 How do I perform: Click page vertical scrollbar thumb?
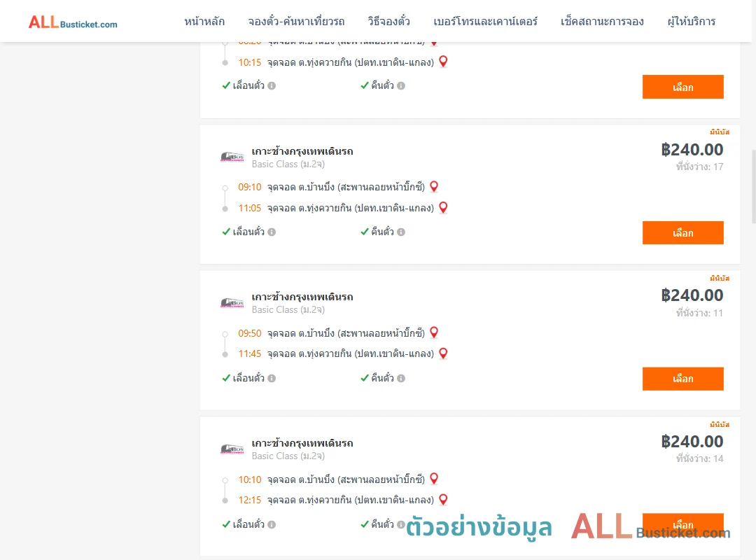point(754,187)
